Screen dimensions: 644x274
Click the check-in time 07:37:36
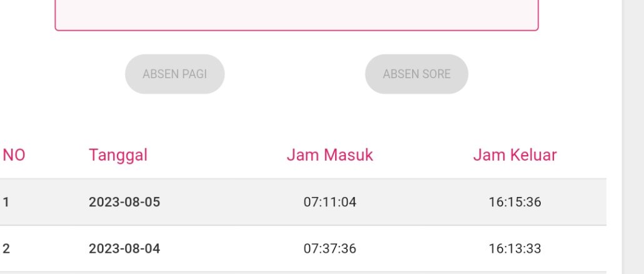pyautogui.click(x=330, y=248)
